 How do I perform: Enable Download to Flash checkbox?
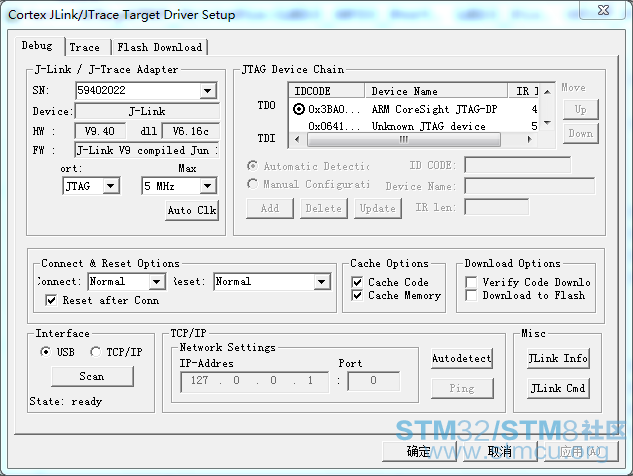pyautogui.click(x=471, y=296)
